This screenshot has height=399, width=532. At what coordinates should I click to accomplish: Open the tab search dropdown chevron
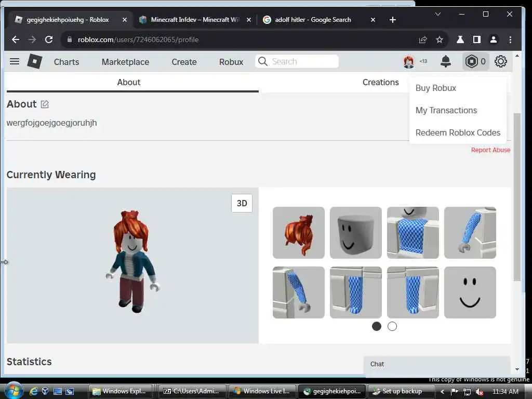coord(437,14)
